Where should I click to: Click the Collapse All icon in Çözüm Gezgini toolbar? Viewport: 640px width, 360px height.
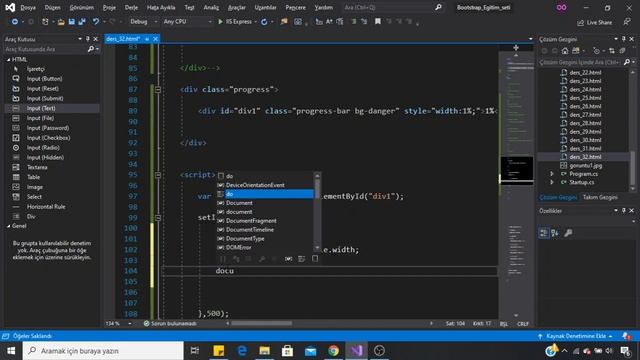click(622, 51)
